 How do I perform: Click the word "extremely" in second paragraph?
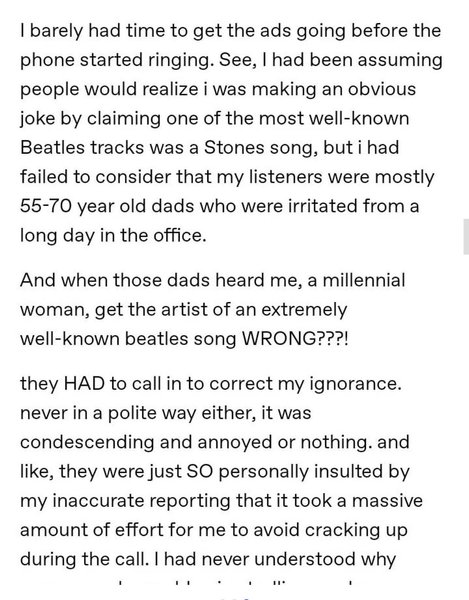(304, 309)
